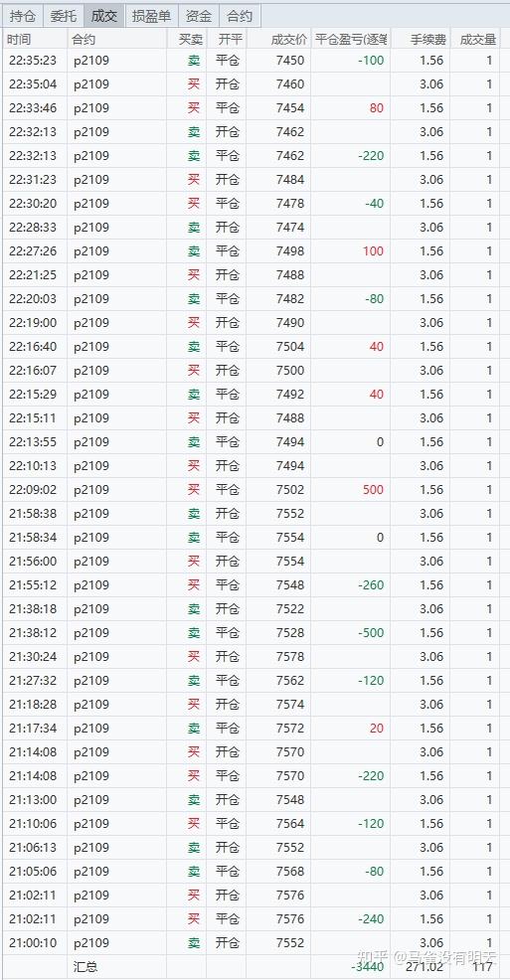
Task: Click the 买卖 column header
Action: (186, 40)
